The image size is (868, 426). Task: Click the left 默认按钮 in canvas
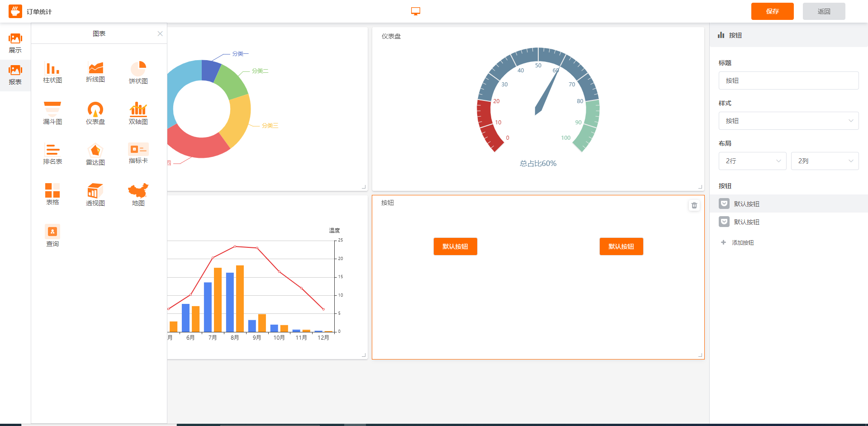[455, 246]
